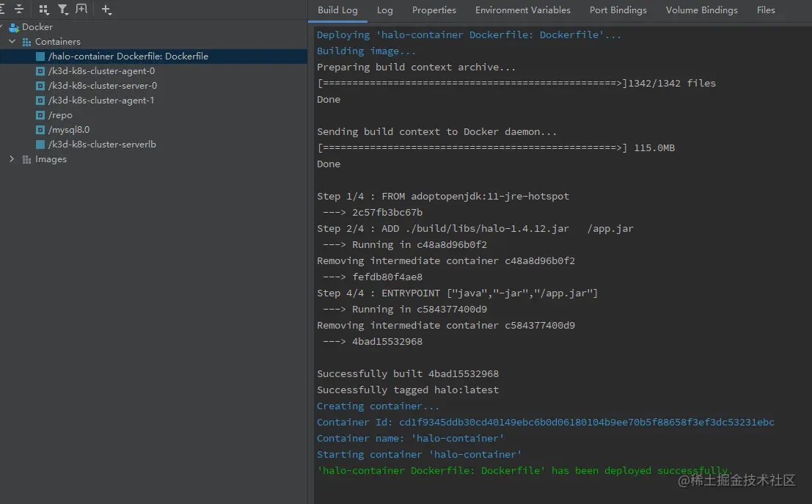Expand the Images tree node
This screenshot has width=812, height=504.
point(12,159)
